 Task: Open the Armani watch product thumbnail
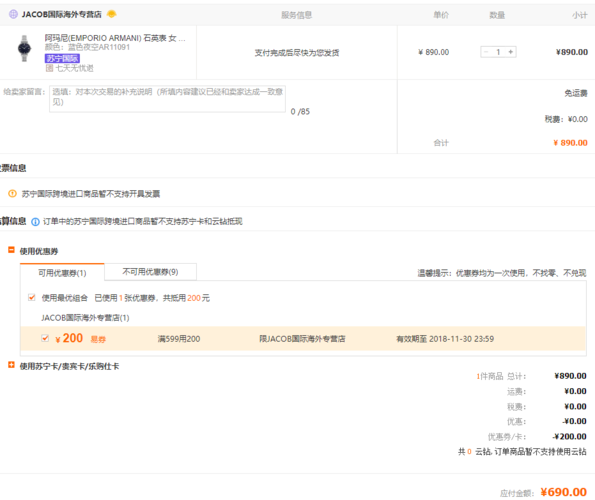tap(25, 49)
